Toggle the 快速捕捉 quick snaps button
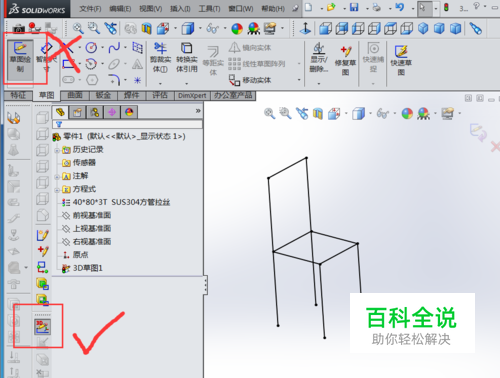 tap(373, 57)
